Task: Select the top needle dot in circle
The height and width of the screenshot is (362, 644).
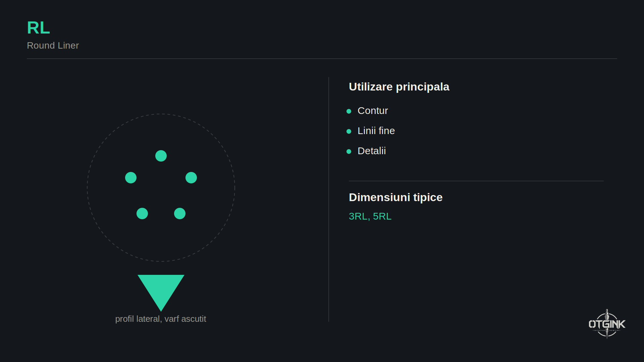Action: click(x=161, y=156)
